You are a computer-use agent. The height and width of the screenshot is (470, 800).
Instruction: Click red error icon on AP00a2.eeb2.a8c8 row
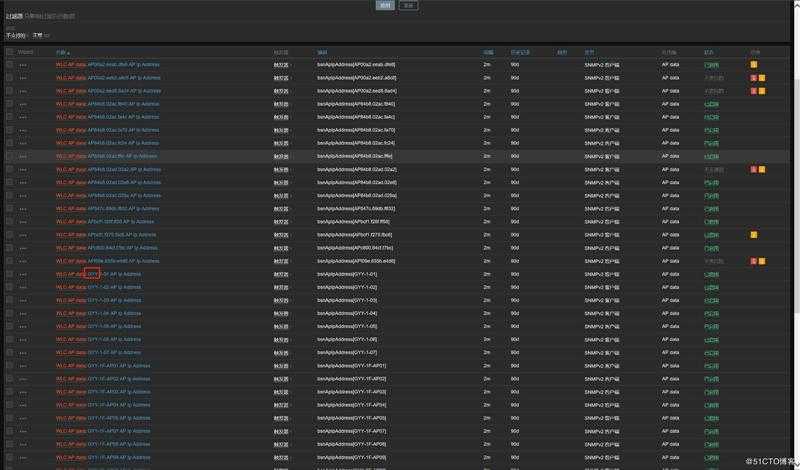(x=754, y=78)
